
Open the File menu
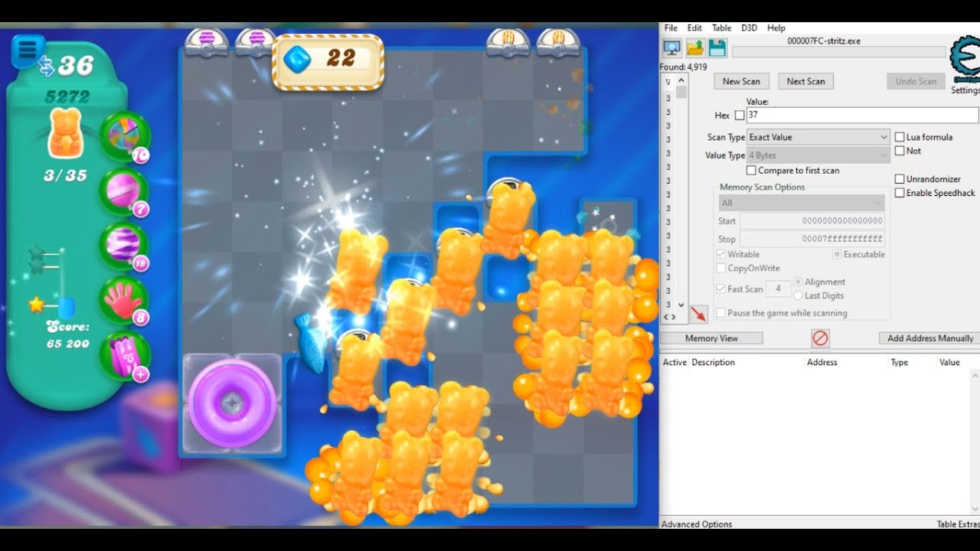click(671, 28)
